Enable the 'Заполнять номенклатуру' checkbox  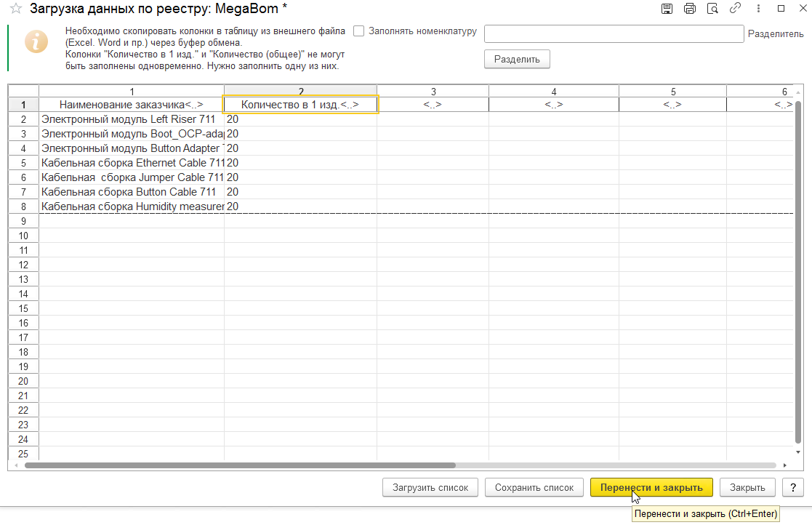359,31
